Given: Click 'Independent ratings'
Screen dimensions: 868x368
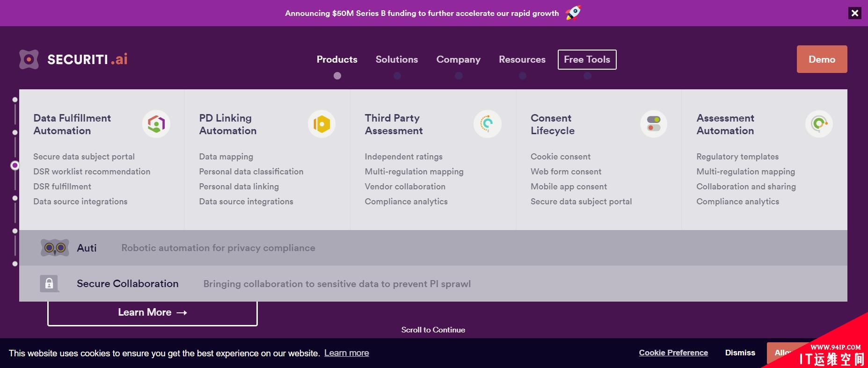Looking at the screenshot, I should (x=404, y=157).
